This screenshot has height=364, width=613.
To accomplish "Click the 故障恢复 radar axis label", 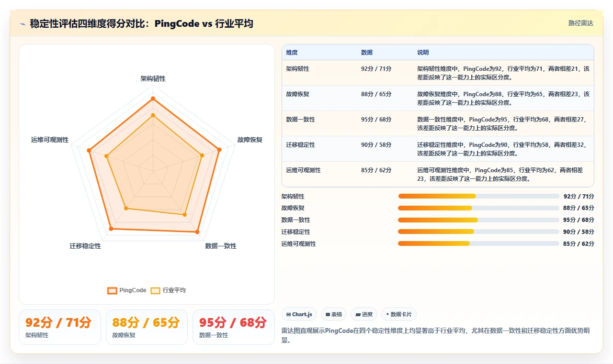I will click(x=250, y=140).
